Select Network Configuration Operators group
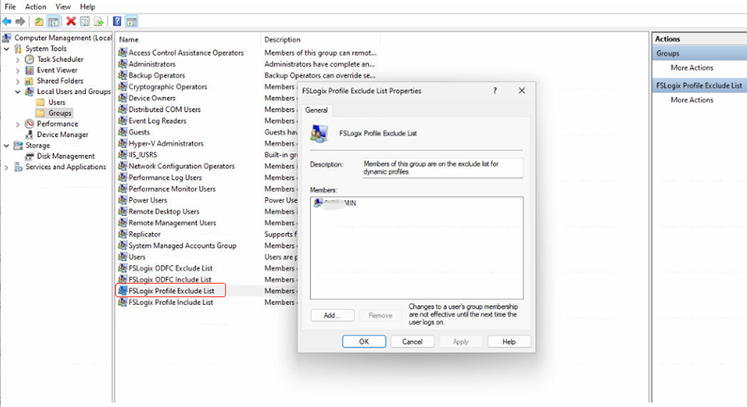The image size is (747, 407). click(182, 166)
